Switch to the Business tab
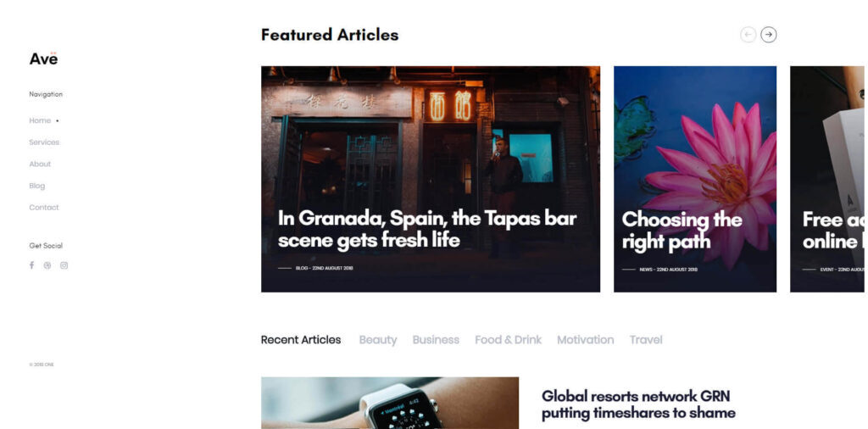The height and width of the screenshot is (429, 868). pos(436,340)
